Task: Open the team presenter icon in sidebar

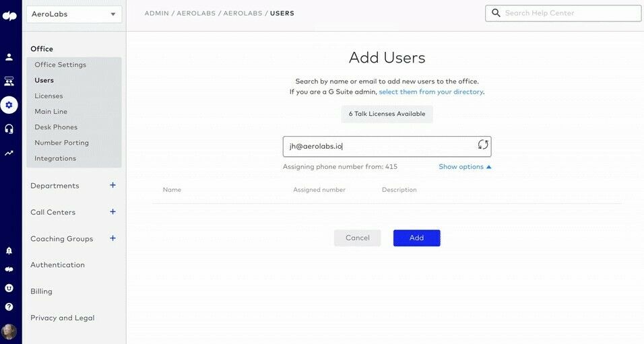Action: click(x=9, y=81)
